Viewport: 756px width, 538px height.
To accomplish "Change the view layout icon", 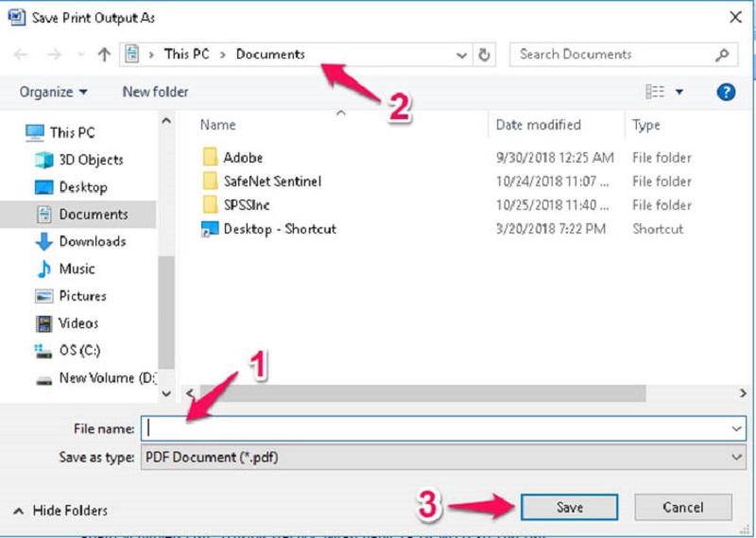I will click(x=655, y=91).
